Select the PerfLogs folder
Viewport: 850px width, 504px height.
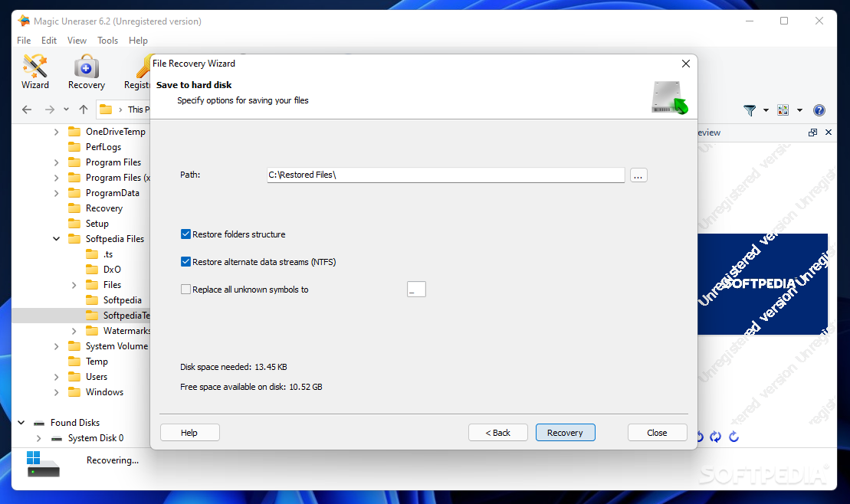(x=103, y=147)
